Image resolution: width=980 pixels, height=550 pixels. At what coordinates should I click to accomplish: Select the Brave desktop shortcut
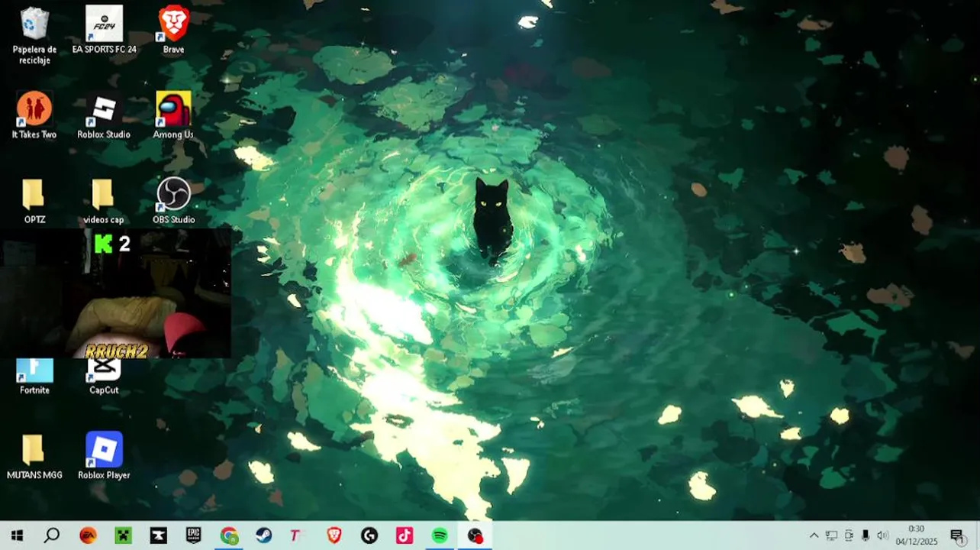tap(173, 31)
